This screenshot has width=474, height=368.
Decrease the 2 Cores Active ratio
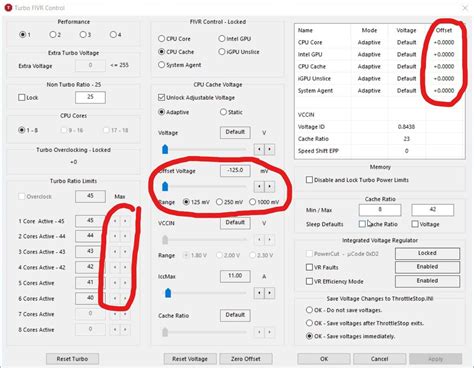coord(115,236)
